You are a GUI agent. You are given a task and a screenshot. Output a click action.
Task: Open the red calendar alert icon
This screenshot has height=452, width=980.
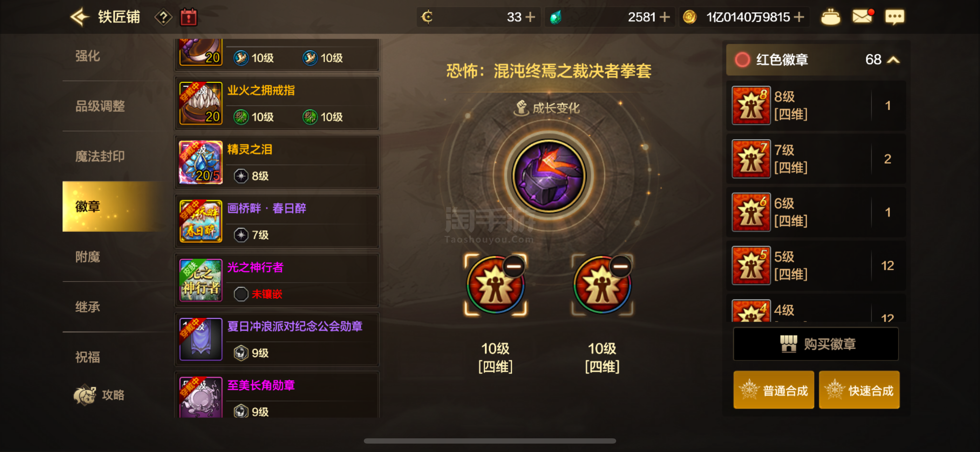(188, 17)
